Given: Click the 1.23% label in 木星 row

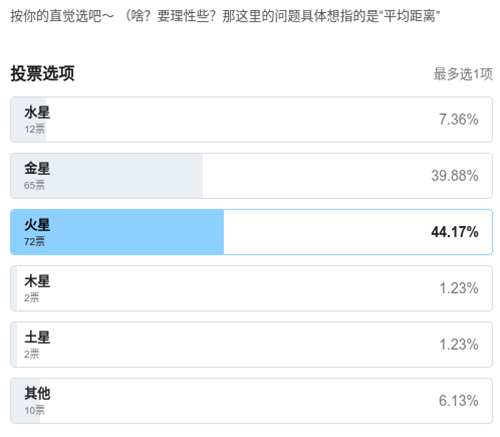Looking at the screenshot, I should coord(459,288).
